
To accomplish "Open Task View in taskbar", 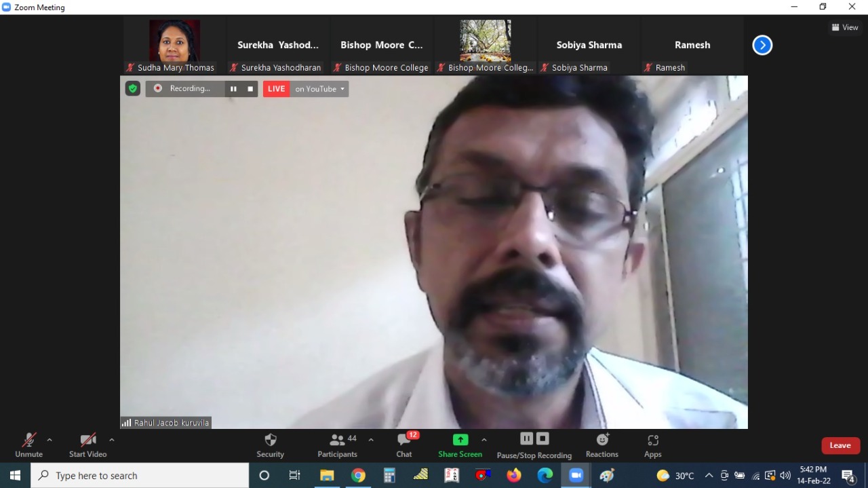I will (295, 475).
